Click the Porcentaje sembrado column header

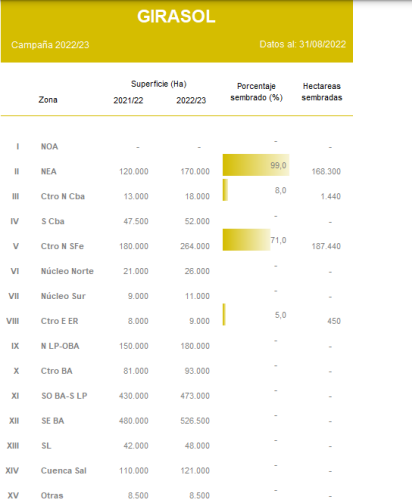pos(256,92)
